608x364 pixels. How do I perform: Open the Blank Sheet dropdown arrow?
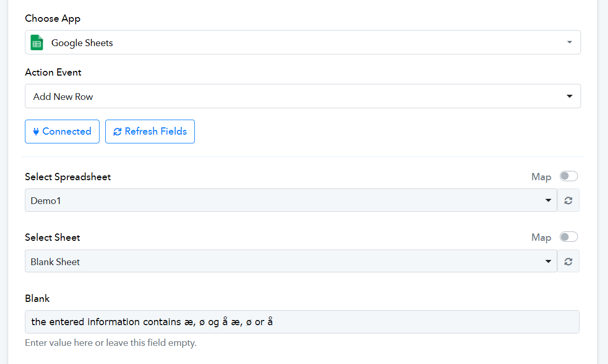(548, 261)
